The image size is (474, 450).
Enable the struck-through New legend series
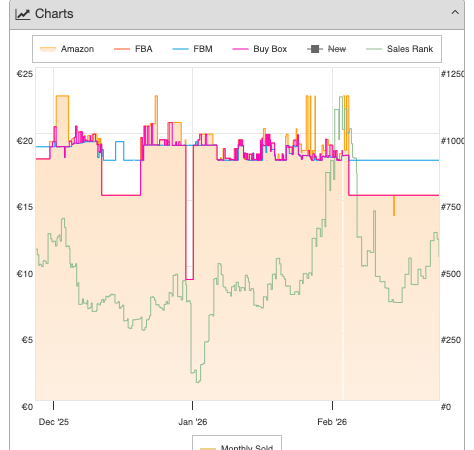click(x=327, y=49)
